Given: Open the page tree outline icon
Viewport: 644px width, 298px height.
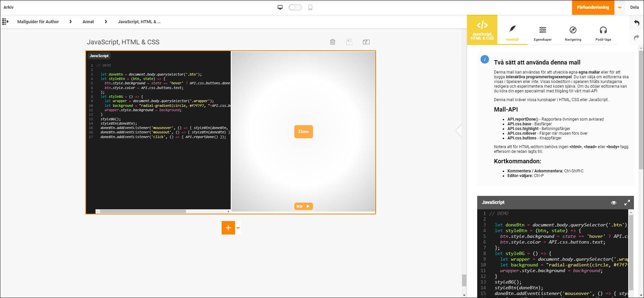Looking at the screenshot, I should [x=5, y=22].
